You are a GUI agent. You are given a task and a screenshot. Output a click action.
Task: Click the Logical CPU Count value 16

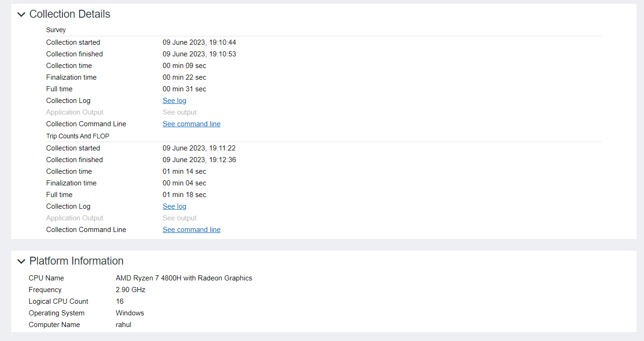tap(120, 301)
